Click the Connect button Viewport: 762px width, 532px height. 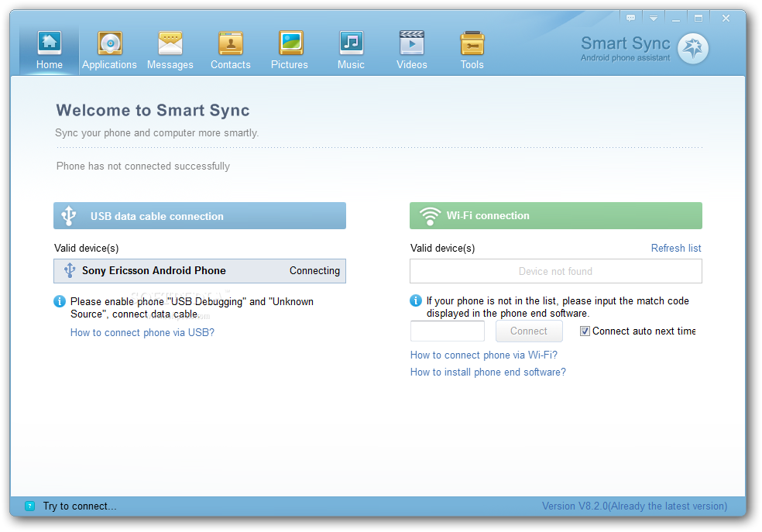point(529,331)
